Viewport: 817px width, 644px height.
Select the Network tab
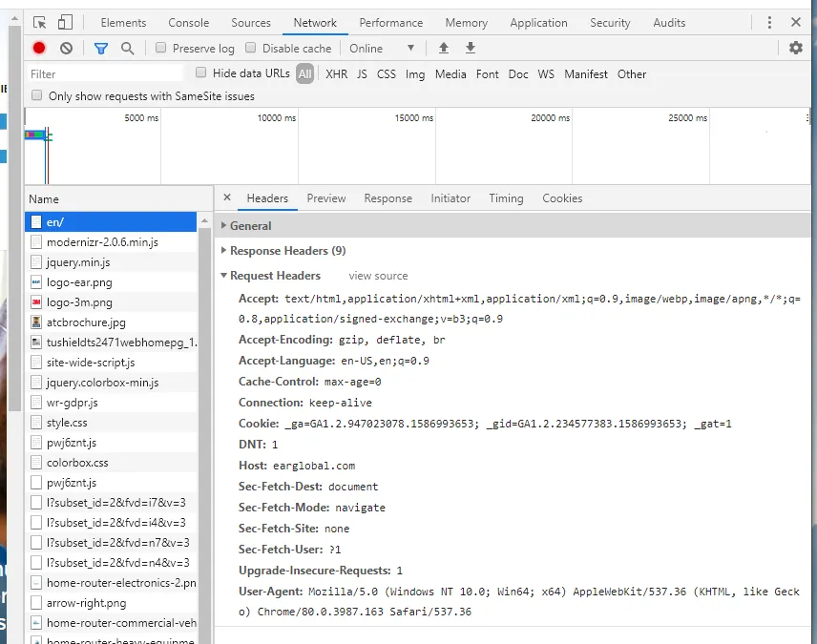click(x=315, y=23)
